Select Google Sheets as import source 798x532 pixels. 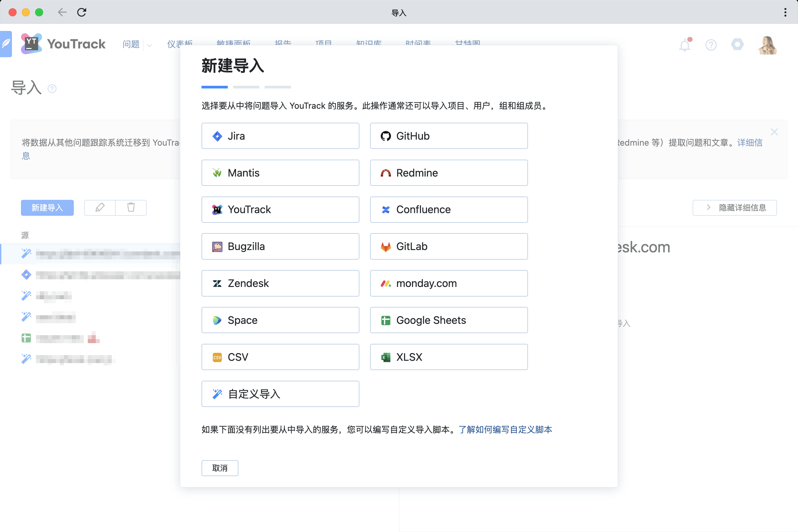(x=449, y=320)
